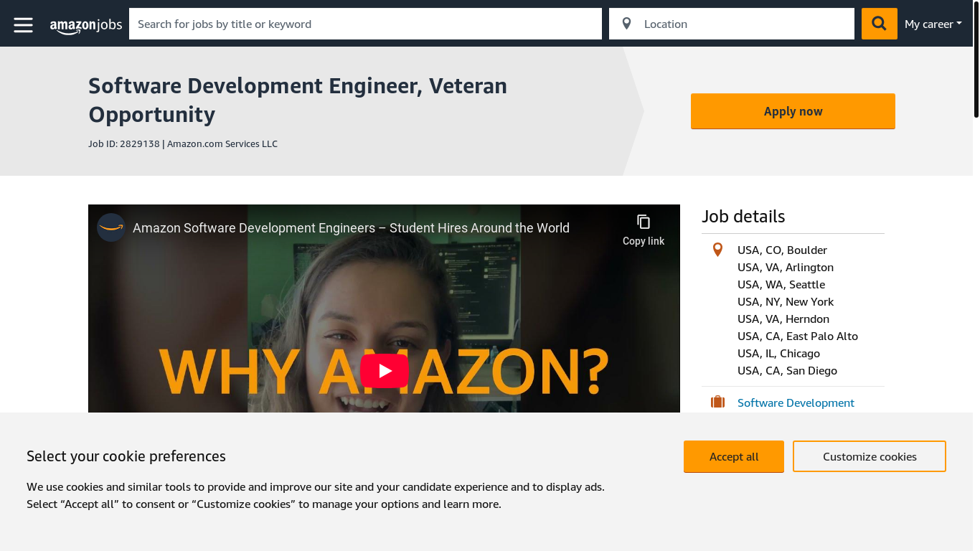Click the amazon jobs logo

tap(86, 25)
